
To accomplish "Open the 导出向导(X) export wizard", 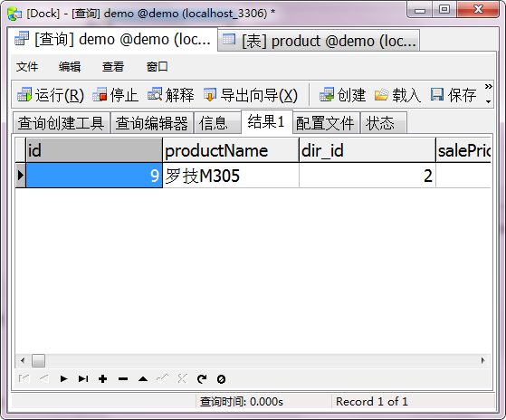I will [251, 95].
